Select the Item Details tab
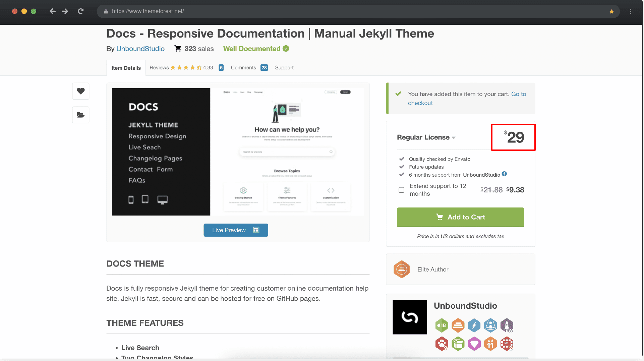Viewport: 644px width, 361px height. click(126, 68)
